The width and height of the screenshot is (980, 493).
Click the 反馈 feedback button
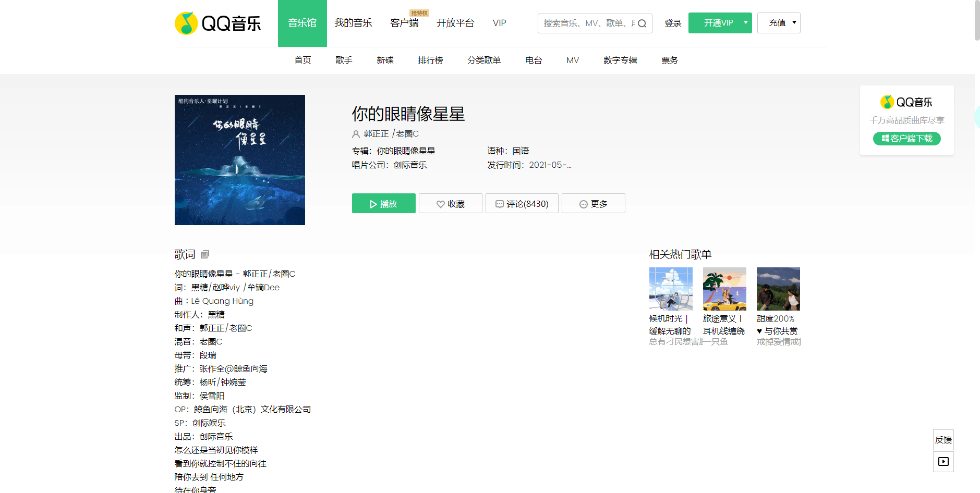[x=943, y=440]
